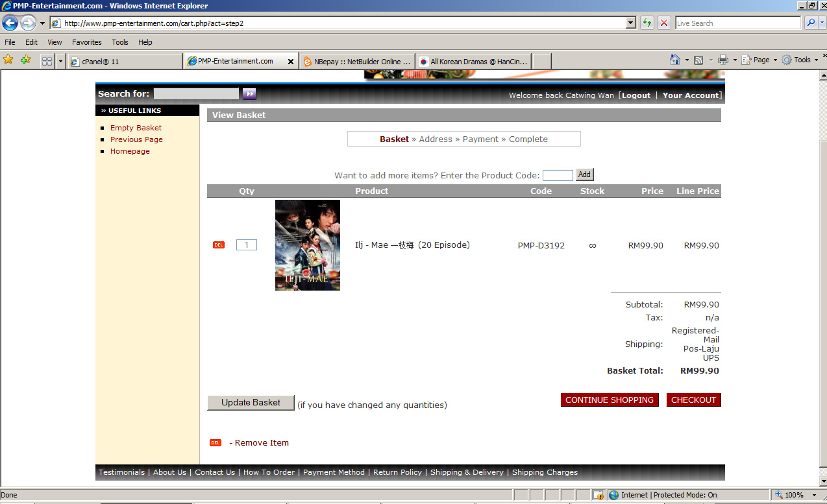Click the red DEL icon beside quantity
This screenshot has height=504, width=827.
pos(219,245)
